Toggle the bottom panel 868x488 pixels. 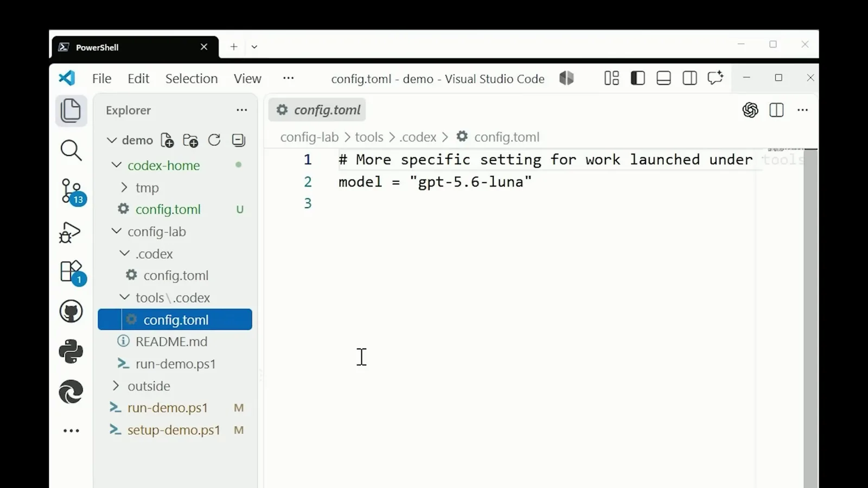click(663, 78)
